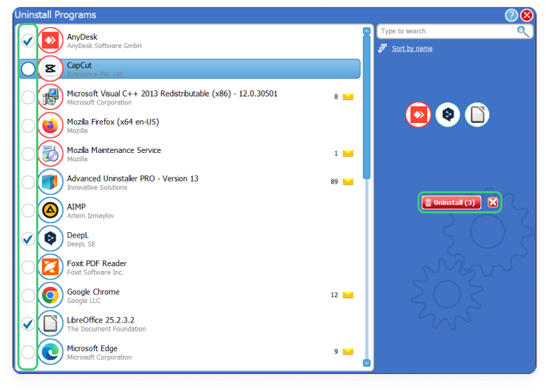The width and height of the screenshot is (549, 392).
Task: Close the Uninstall Programs window
Action: click(527, 15)
